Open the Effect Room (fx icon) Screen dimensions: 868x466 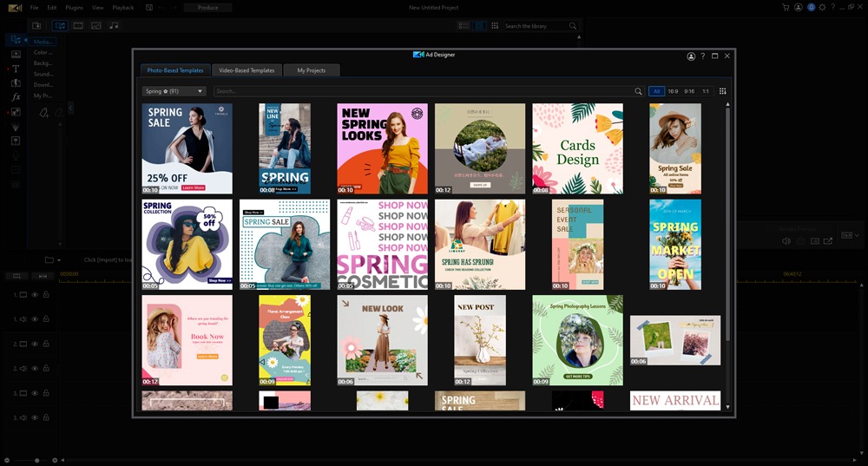click(x=16, y=97)
